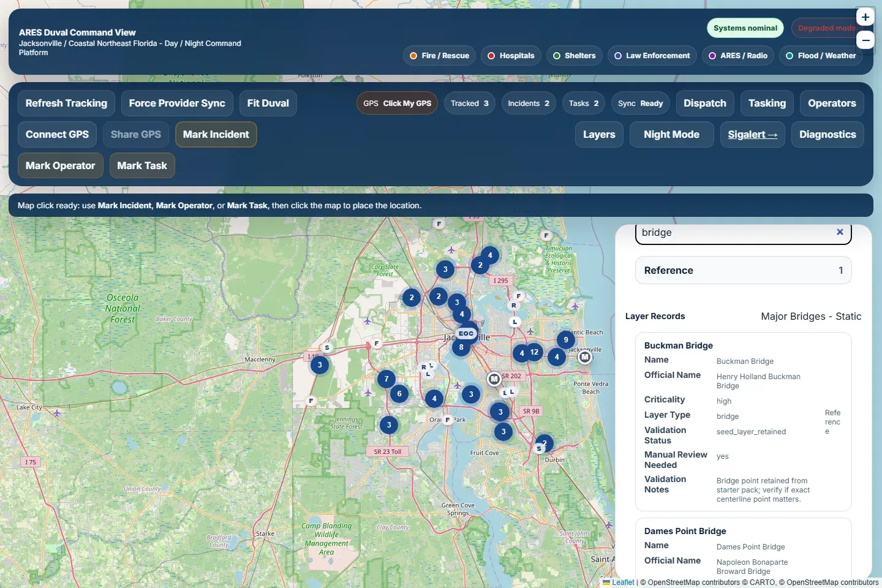Open the Sigalert link
The height and width of the screenshot is (588, 882).
[x=753, y=135]
